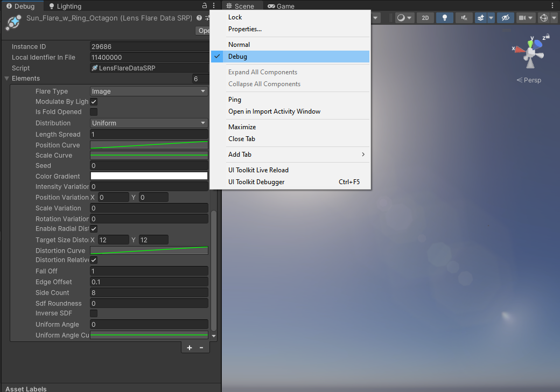Open the Color Gradient editor
The height and width of the screenshot is (392, 560).
point(149,176)
